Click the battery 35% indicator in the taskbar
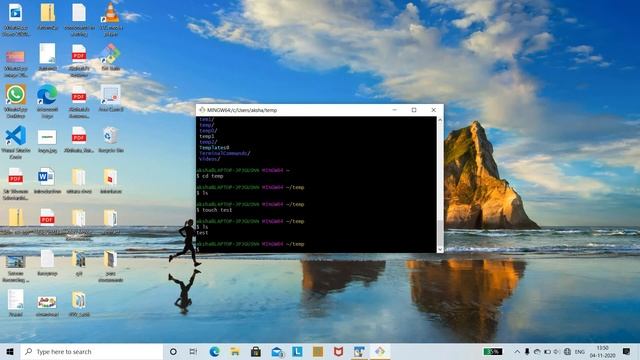The width and height of the screenshot is (640, 360). point(493,351)
